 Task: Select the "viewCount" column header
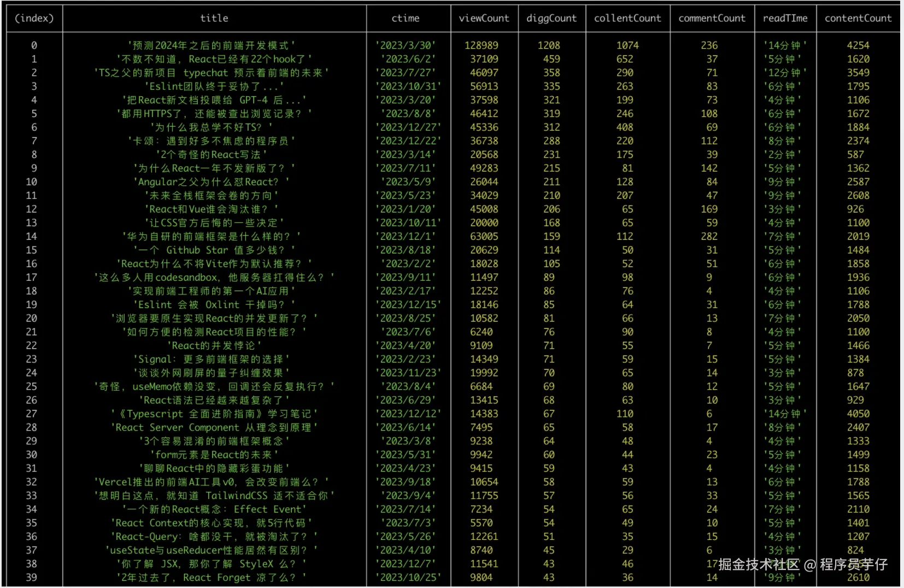484,18
